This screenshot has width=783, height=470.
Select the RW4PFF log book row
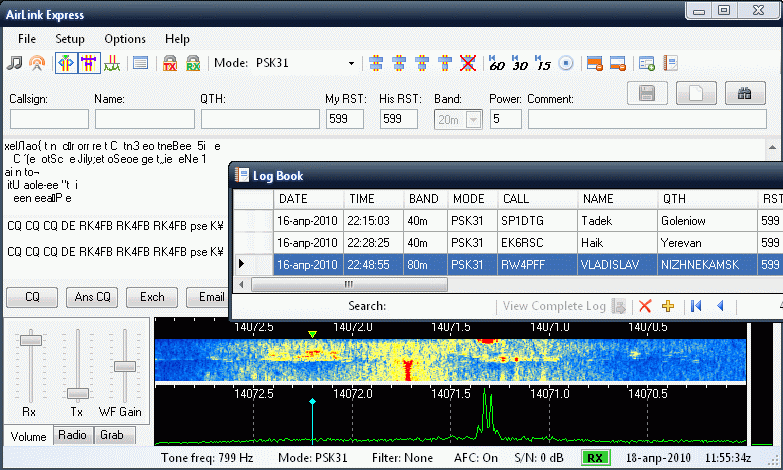click(x=508, y=265)
